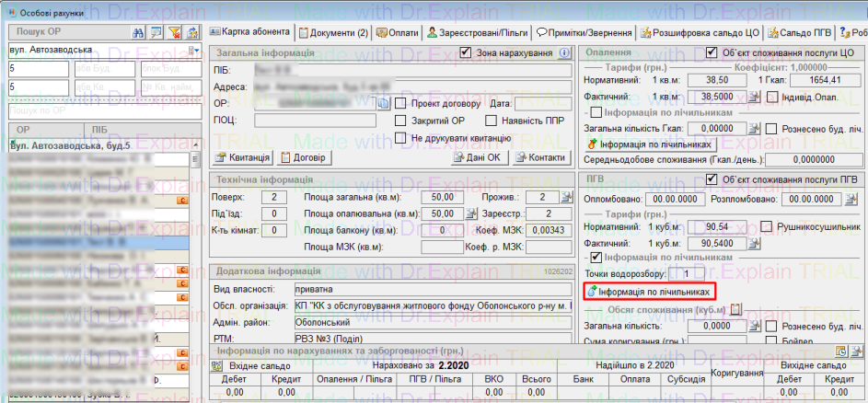Click the copy icon next to ОР field
The width and height of the screenshot is (868, 403).
pyautogui.click(x=385, y=103)
